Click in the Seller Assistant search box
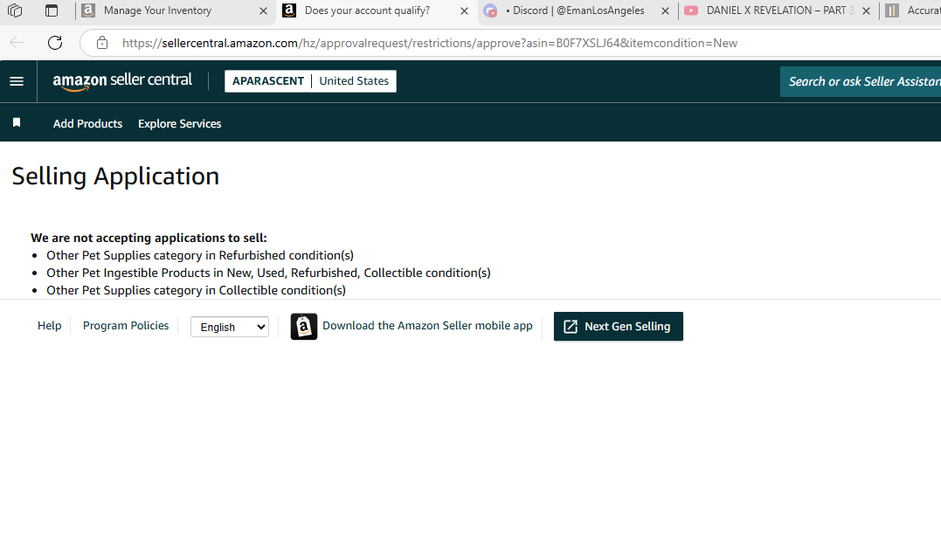 tap(861, 81)
